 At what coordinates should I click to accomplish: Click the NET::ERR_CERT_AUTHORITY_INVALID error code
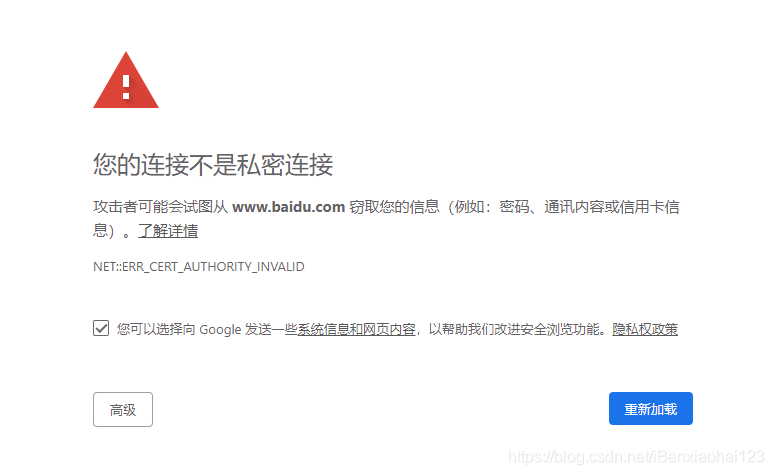[x=198, y=267]
